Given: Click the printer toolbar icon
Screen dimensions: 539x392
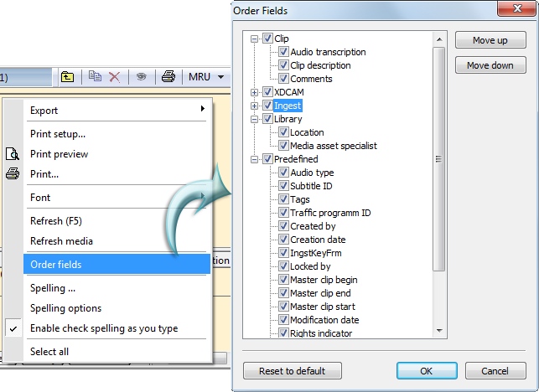Looking at the screenshot, I should tap(168, 76).
